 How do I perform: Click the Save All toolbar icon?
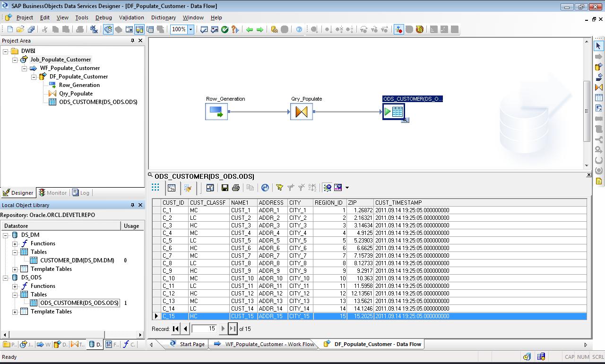[31, 29]
